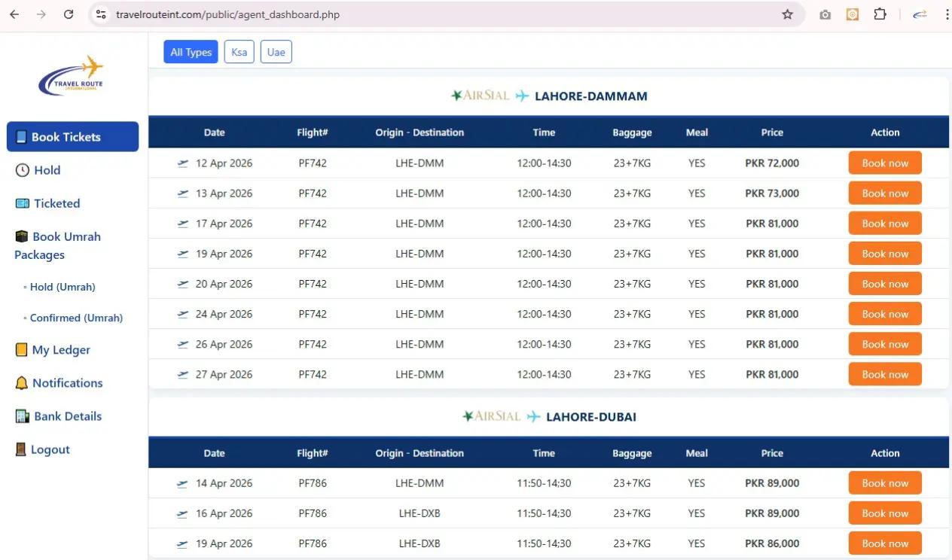This screenshot has width=952, height=560.
Task: Click the browser forward arrow
Action: 41,14
